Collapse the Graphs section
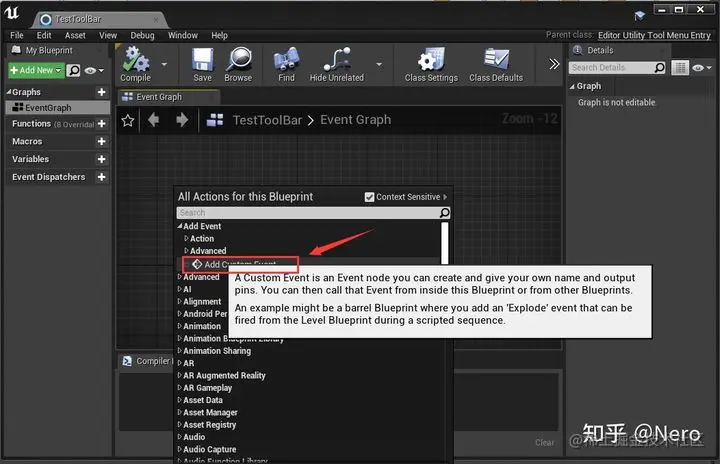Viewport: 720px width, 464px height. point(9,92)
